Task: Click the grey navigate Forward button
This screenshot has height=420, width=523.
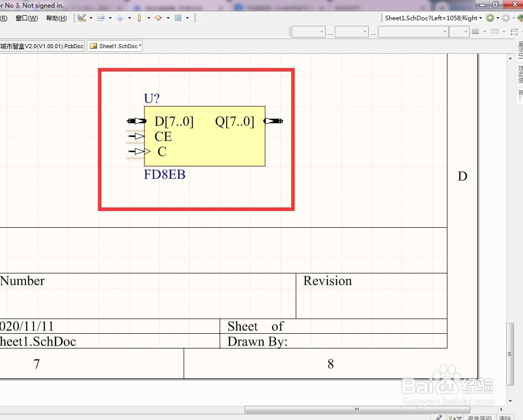Action: click(506, 18)
